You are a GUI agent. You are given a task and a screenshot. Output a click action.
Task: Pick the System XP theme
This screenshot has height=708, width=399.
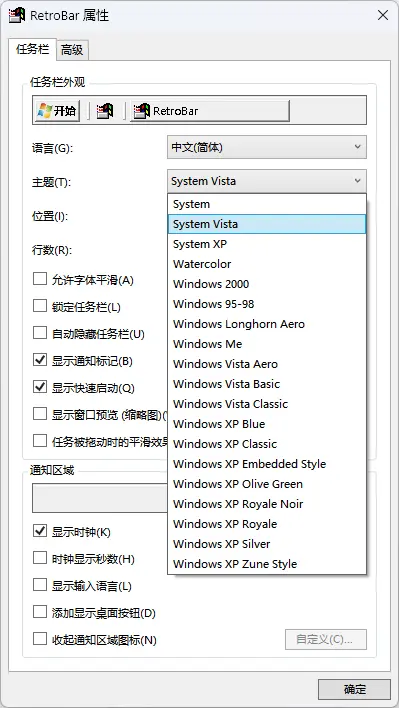click(x=267, y=244)
